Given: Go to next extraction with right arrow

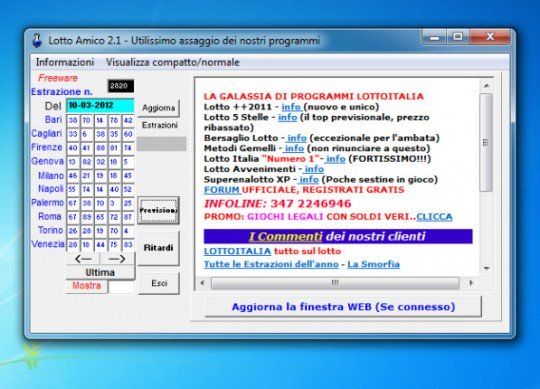Looking at the screenshot, I should point(117,259).
